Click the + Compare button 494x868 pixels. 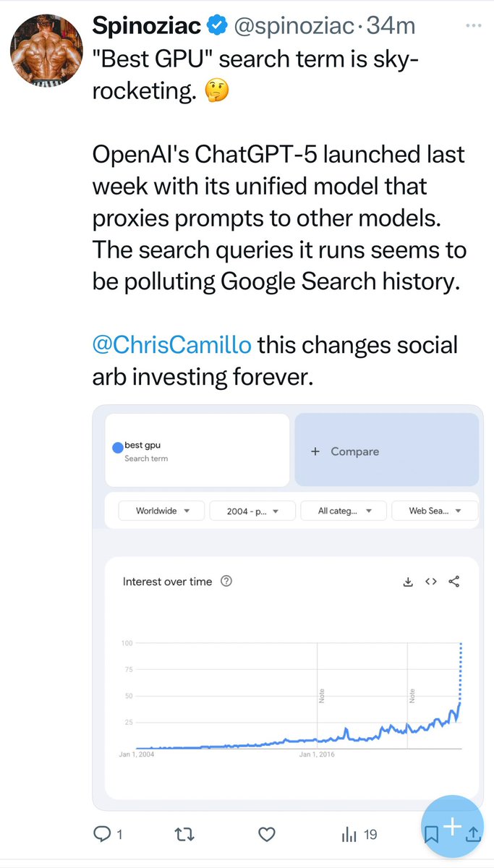click(386, 451)
